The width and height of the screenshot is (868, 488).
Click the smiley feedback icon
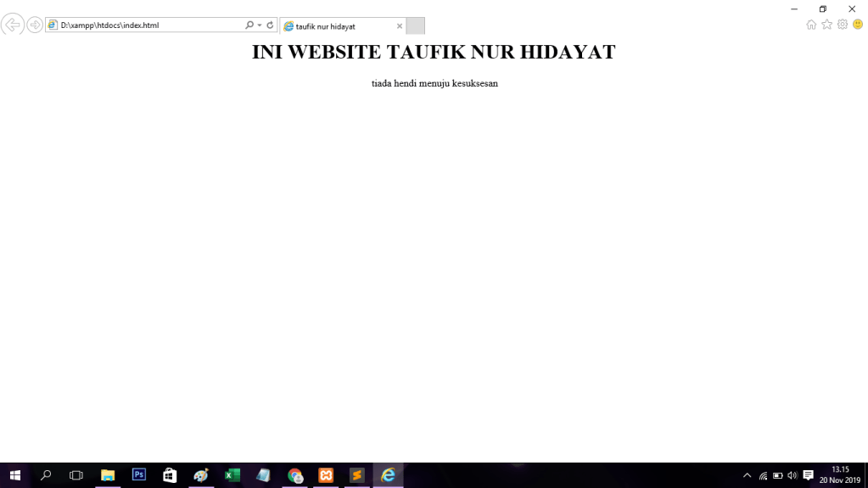(x=858, y=25)
